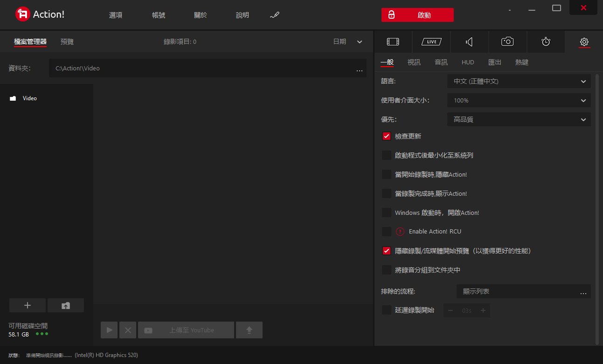This screenshot has width=603, height=364.
Task: Click the green disk space indicator dots
Action: 42,334
